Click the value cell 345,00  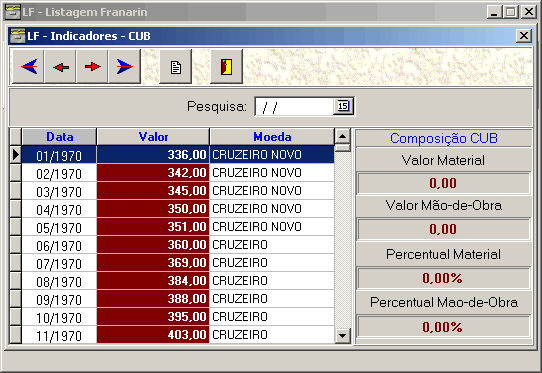tap(153, 190)
